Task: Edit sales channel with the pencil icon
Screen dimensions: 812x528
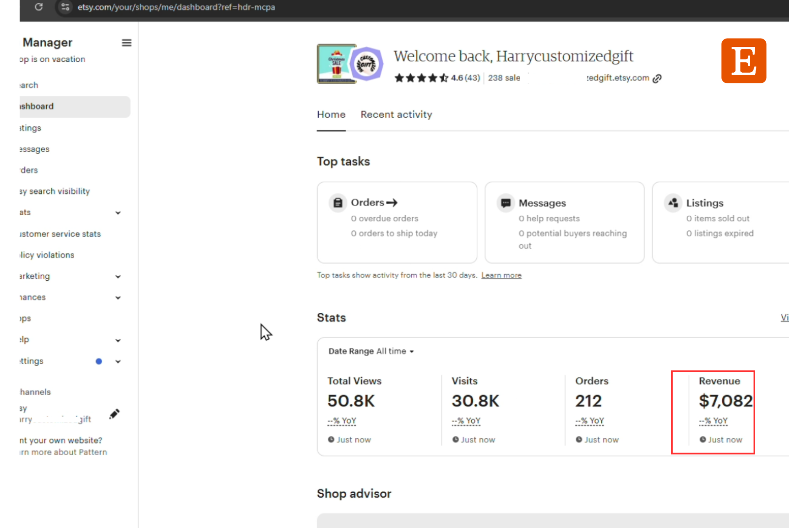Action: 114,414
